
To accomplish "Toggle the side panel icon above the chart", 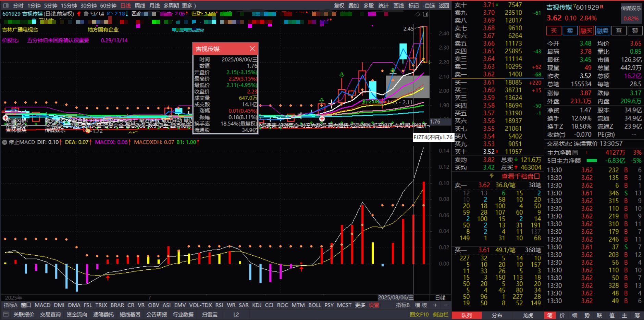I will 426,14.
